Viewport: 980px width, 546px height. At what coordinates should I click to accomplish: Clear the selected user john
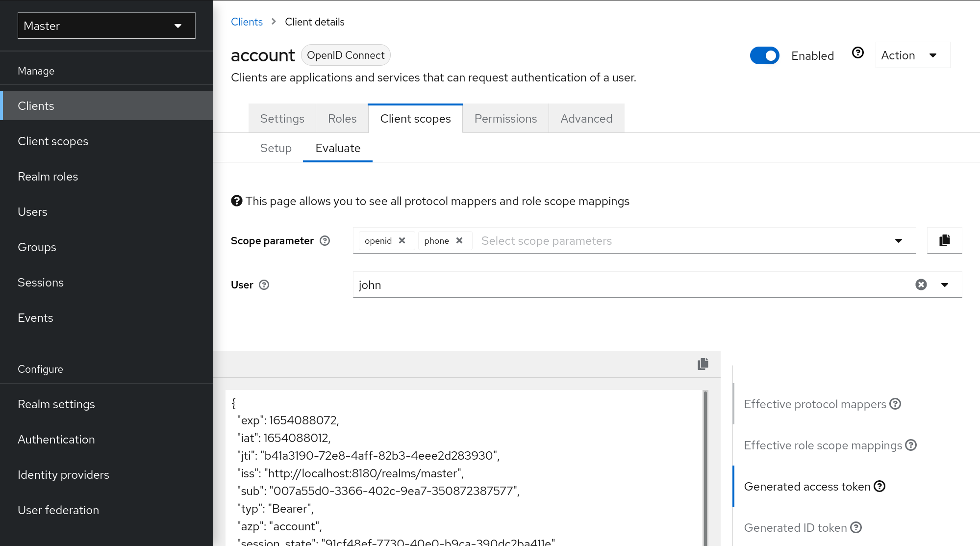(921, 285)
